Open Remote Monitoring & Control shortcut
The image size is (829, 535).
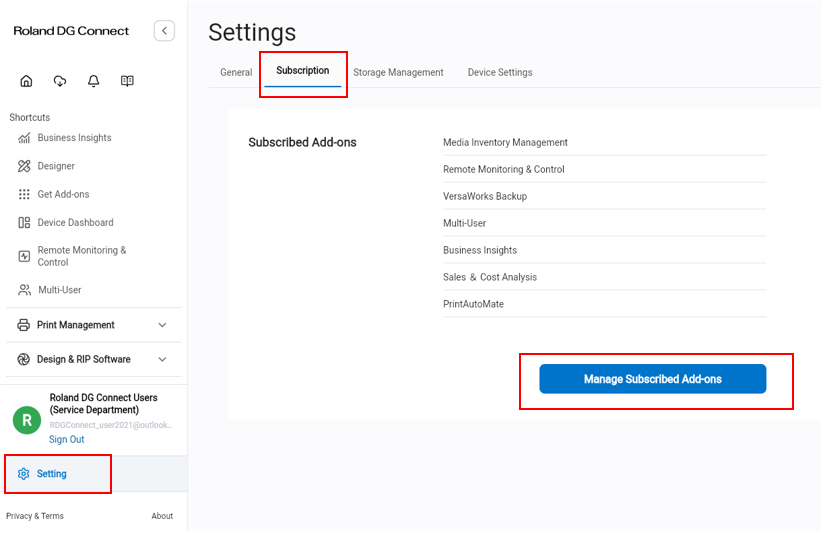[81, 256]
